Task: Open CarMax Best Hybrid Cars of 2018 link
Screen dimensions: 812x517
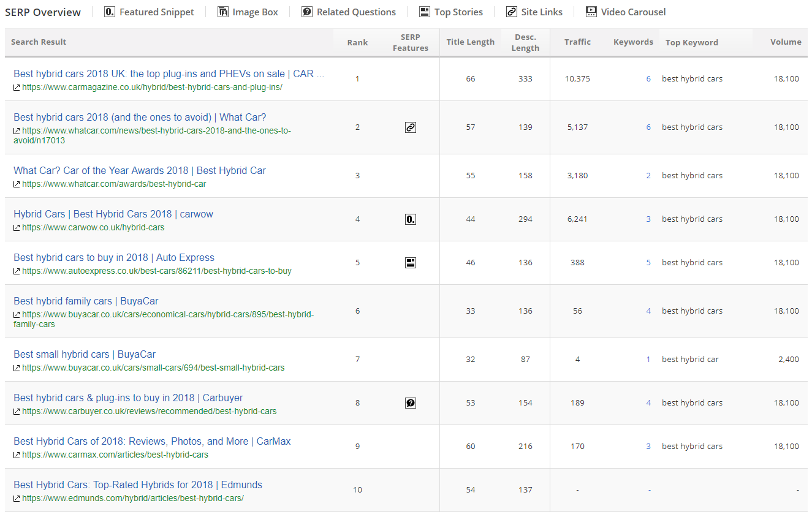Action: click(152, 441)
